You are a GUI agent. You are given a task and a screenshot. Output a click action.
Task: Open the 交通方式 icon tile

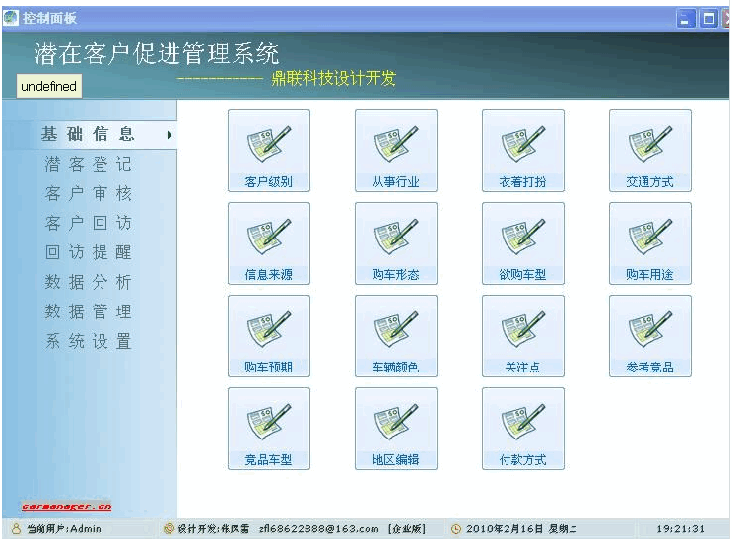pos(650,150)
